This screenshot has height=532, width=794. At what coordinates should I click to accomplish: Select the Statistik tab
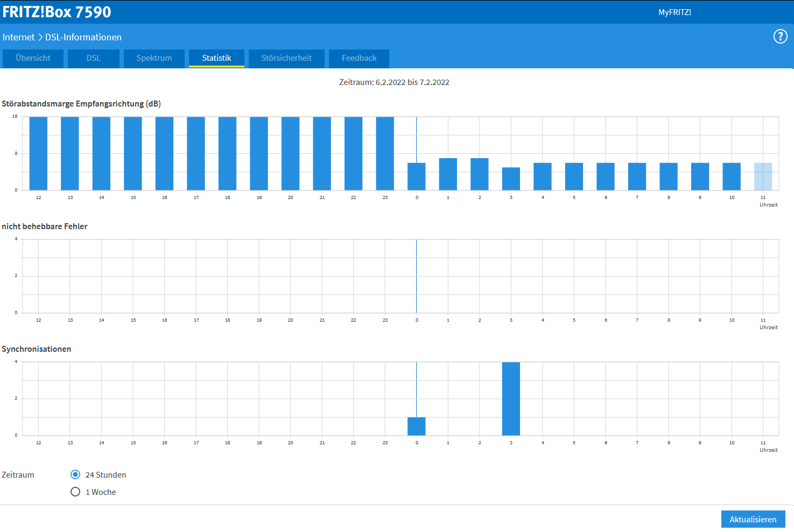point(217,58)
